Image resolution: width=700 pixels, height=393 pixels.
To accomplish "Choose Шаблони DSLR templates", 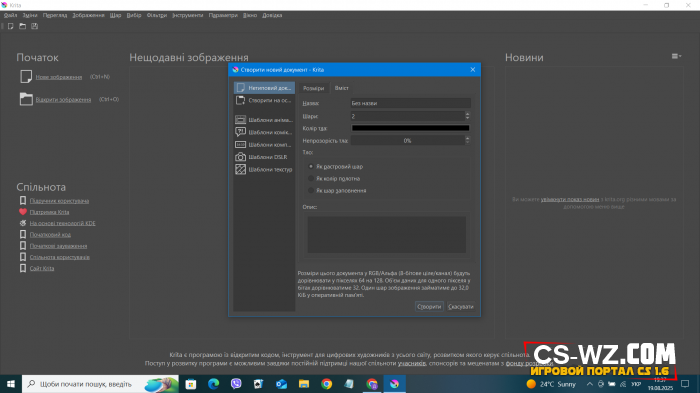I will click(264, 157).
